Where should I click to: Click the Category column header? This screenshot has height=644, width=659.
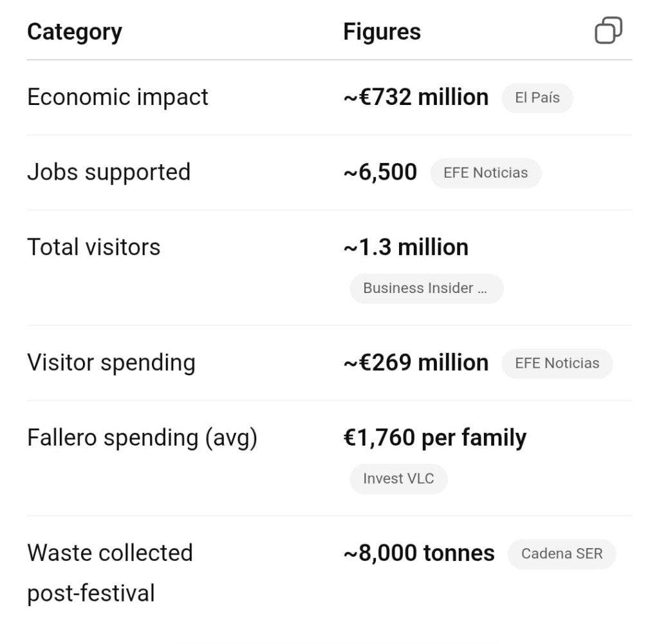pyautogui.click(x=75, y=32)
